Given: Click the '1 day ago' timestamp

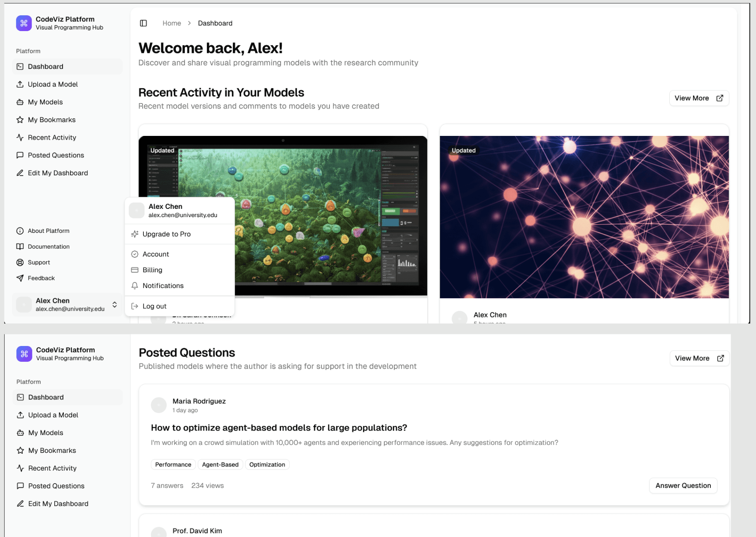Looking at the screenshot, I should point(185,410).
